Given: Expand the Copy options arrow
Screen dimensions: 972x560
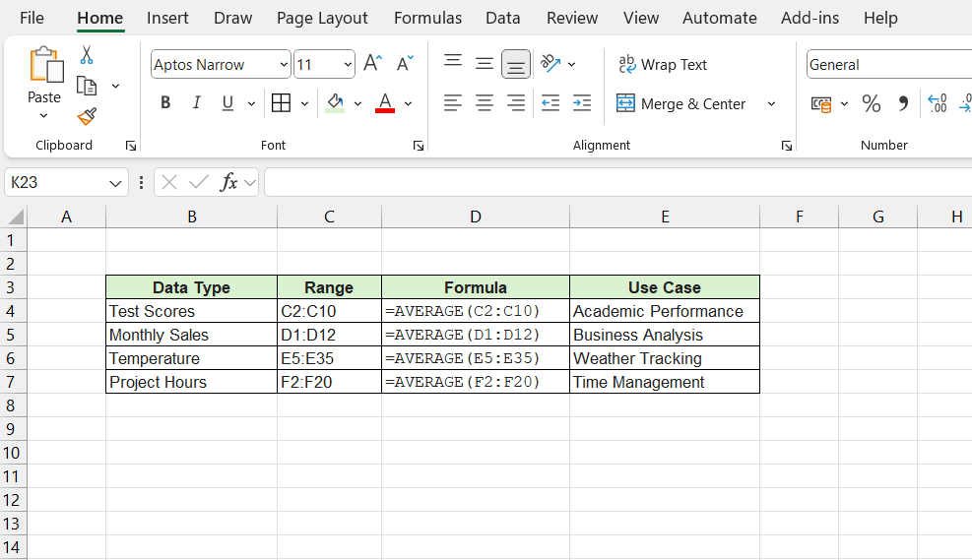Looking at the screenshot, I should pos(115,86).
